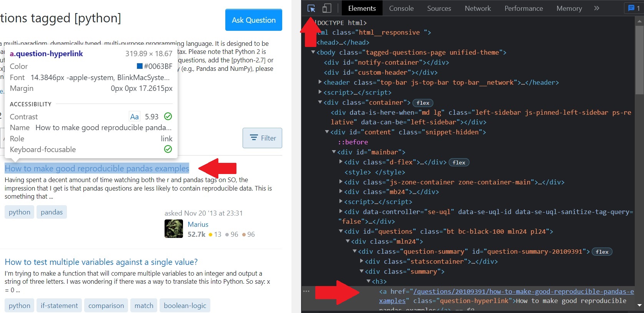Viewport: 644px width, 313px height.
Task: Toggle the device toolbar icon
Action: tap(326, 8)
